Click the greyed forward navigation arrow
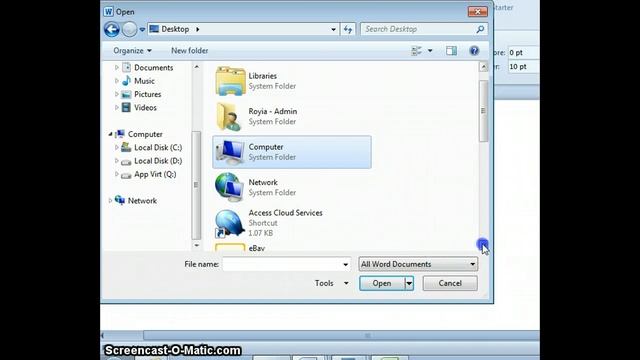Image resolution: width=640 pixels, height=360 pixels. pyautogui.click(x=129, y=29)
